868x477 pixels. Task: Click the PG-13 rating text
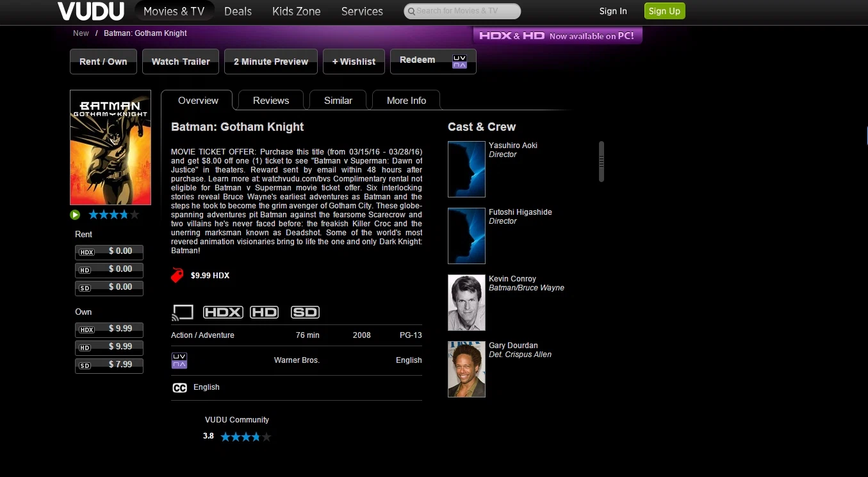point(411,335)
